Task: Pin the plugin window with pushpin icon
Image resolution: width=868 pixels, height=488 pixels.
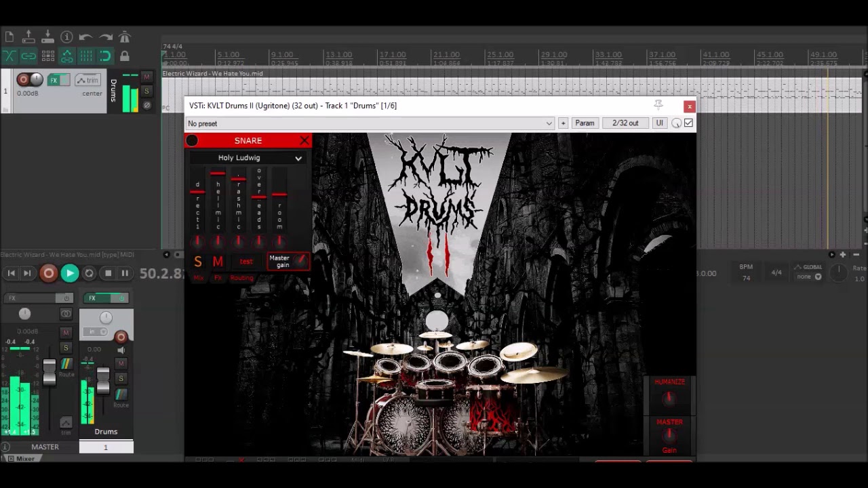Action: click(658, 105)
